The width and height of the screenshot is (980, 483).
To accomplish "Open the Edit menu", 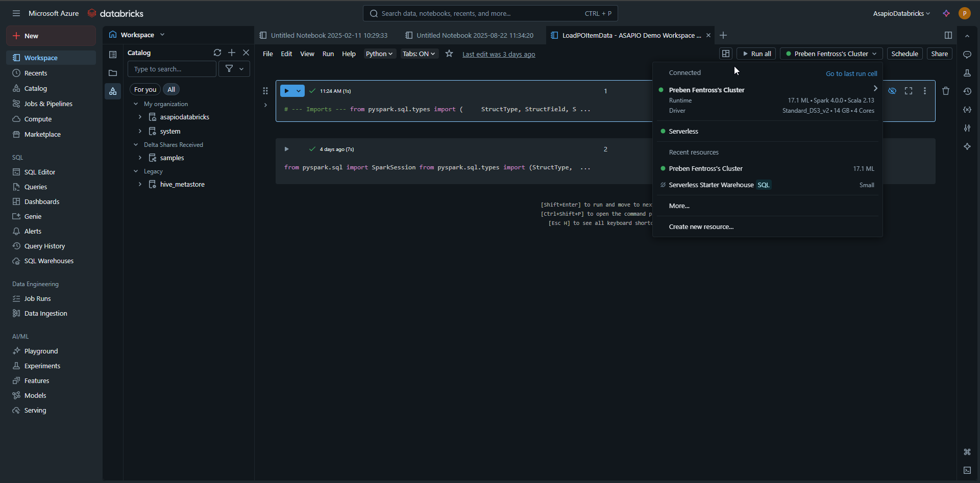I will coord(286,54).
